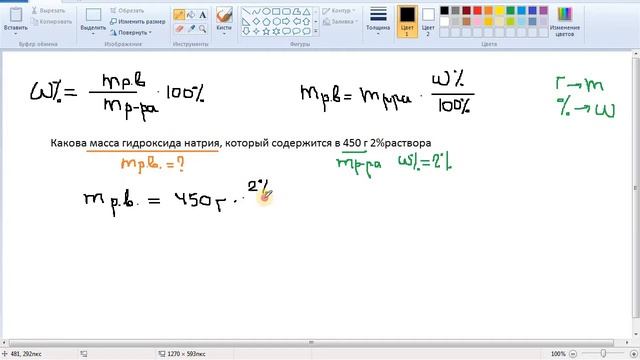This screenshot has width=640, height=360.
Task: Choose the left arrow shape
Action: coord(296,21)
